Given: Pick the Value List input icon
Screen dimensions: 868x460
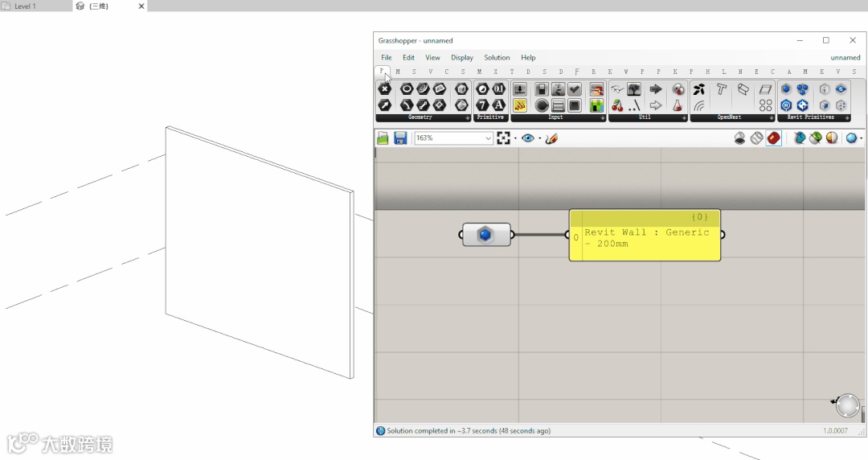Looking at the screenshot, I should pyautogui.click(x=558, y=105).
